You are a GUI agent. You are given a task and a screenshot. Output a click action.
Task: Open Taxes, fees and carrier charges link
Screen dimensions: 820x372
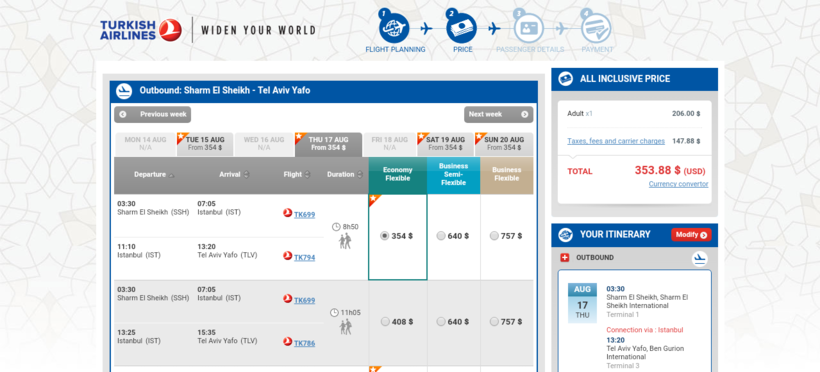[x=616, y=141]
